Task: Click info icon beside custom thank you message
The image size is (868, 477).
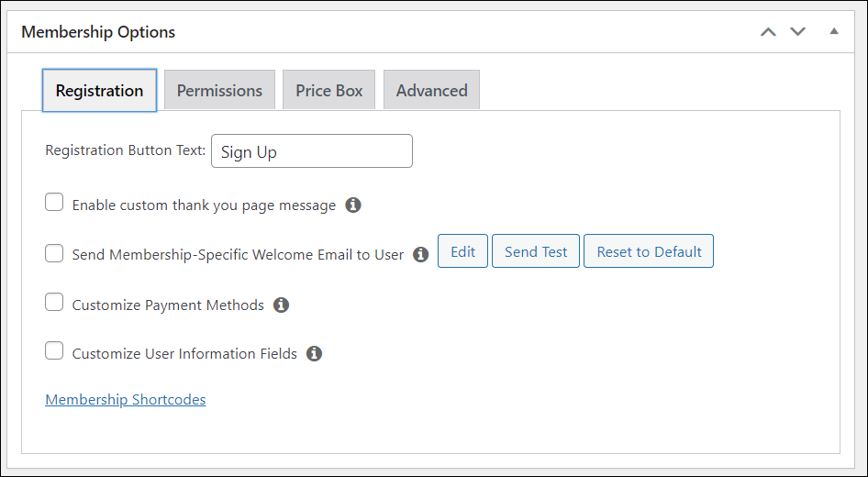Action: coord(353,205)
